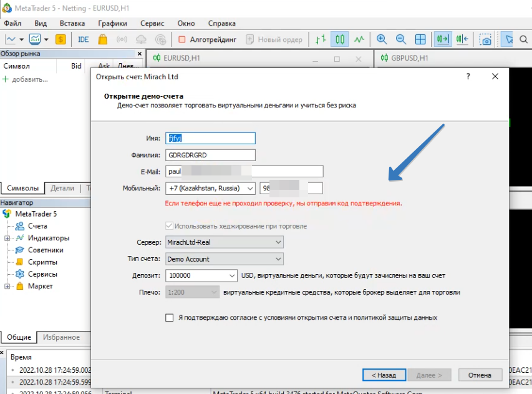Click the dialog help question mark

(468, 76)
